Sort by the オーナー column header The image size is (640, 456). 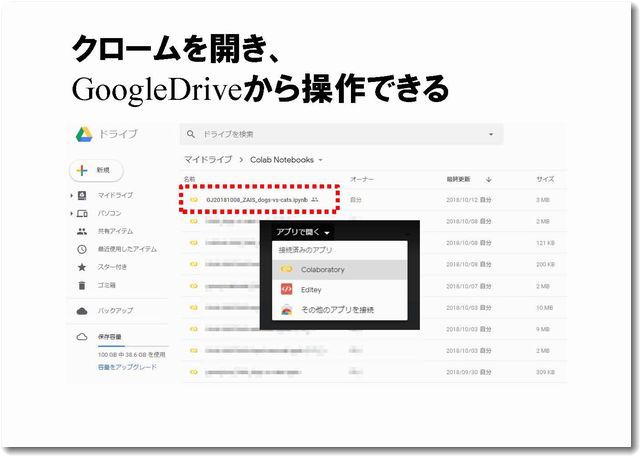click(362, 179)
